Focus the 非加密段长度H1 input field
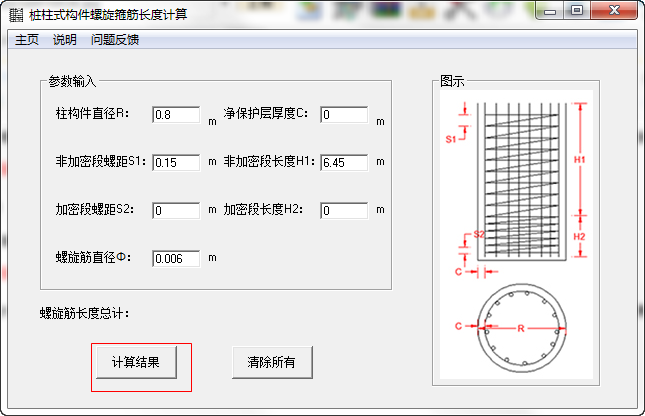 click(344, 163)
